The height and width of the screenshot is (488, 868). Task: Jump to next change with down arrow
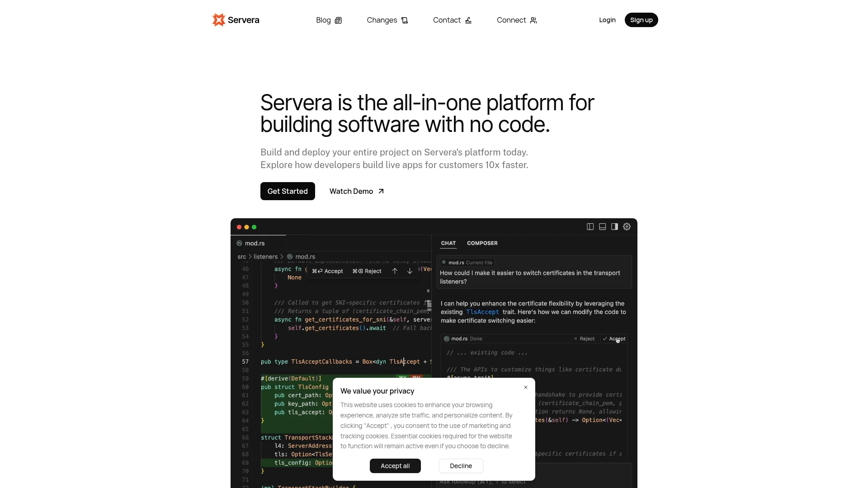click(410, 271)
